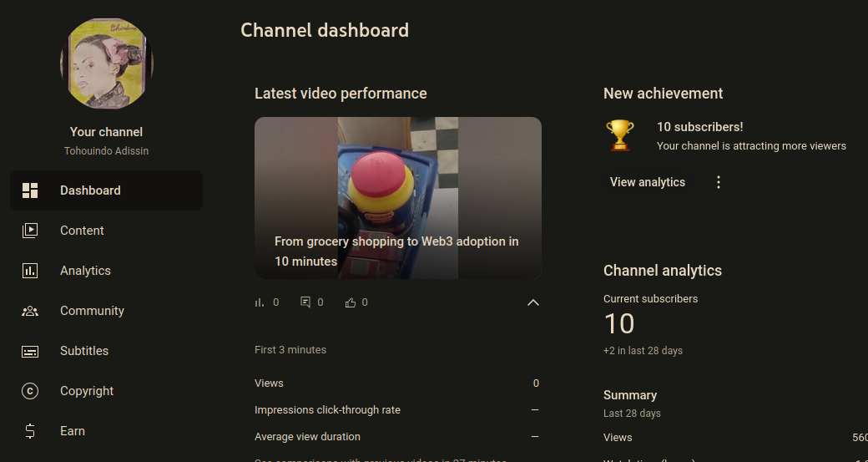868x462 pixels.
Task: Click the Subtitles caption icon
Action: click(30, 351)
